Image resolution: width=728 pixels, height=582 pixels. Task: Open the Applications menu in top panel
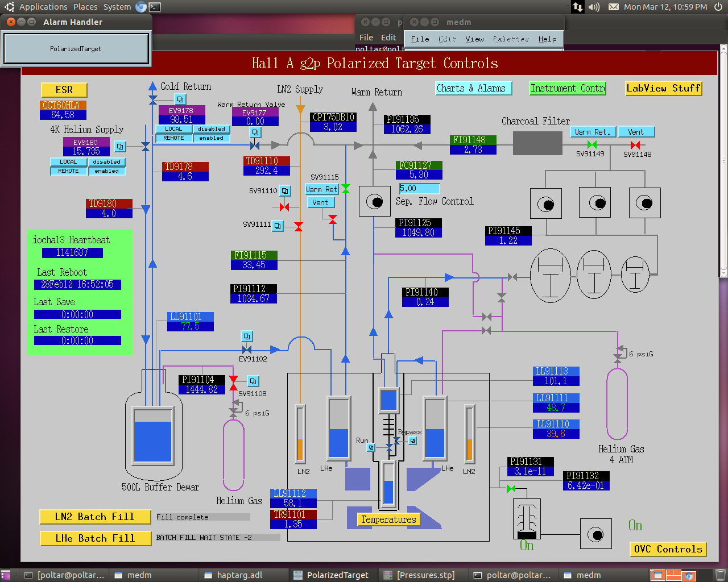(x=43, y=7)
